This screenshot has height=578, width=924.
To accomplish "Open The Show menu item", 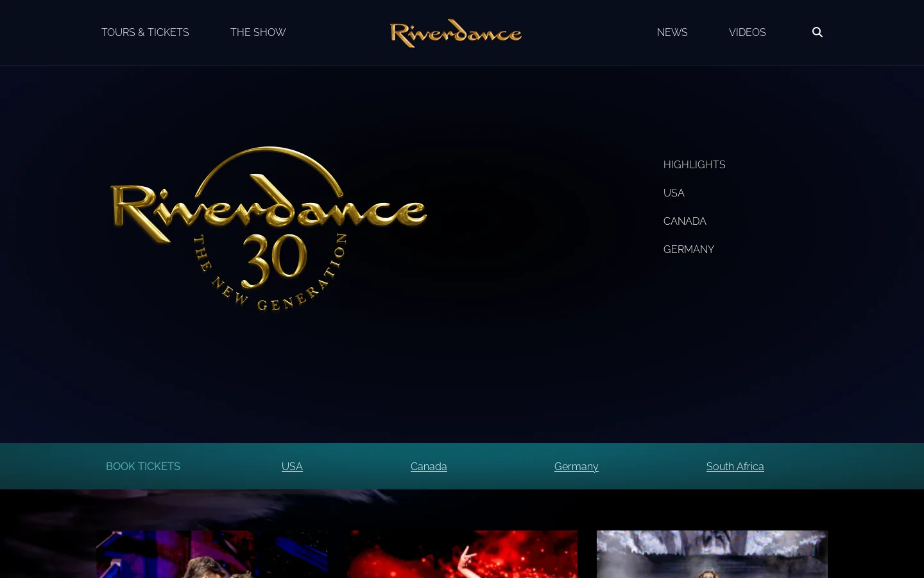I will coord(258,32).
